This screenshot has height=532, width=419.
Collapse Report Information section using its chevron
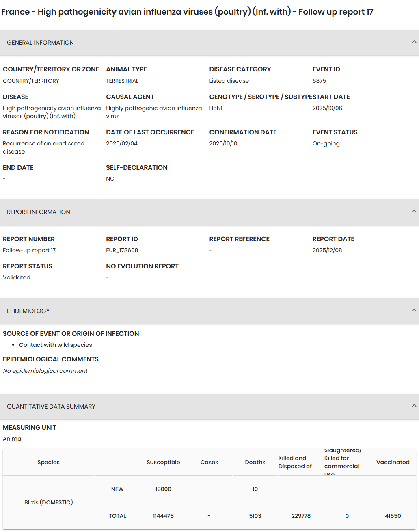click(x=414, y=211)
